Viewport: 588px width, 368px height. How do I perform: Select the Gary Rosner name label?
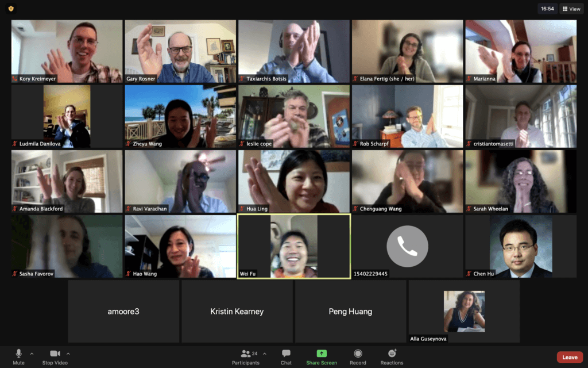point(141,79)
